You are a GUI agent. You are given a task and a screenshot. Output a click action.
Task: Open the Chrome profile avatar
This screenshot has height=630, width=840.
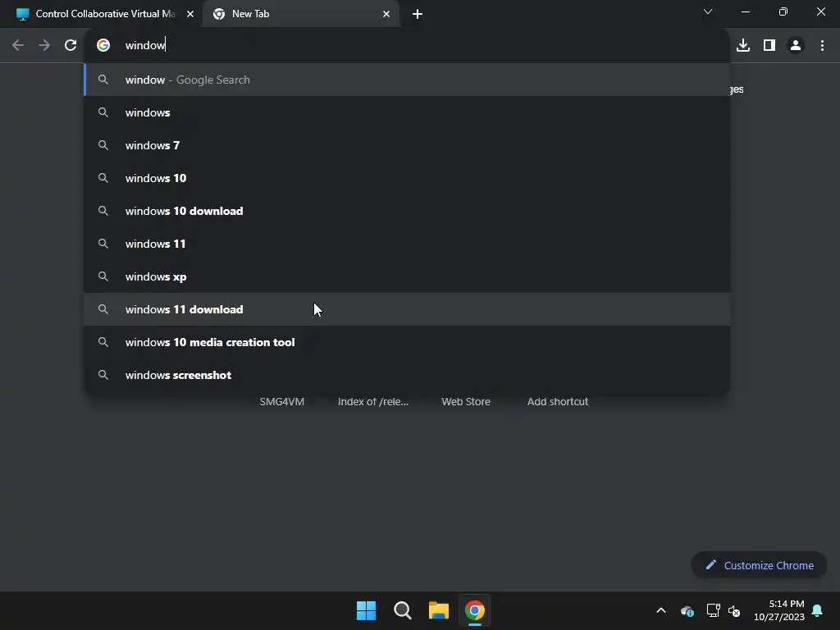point(796,46)
